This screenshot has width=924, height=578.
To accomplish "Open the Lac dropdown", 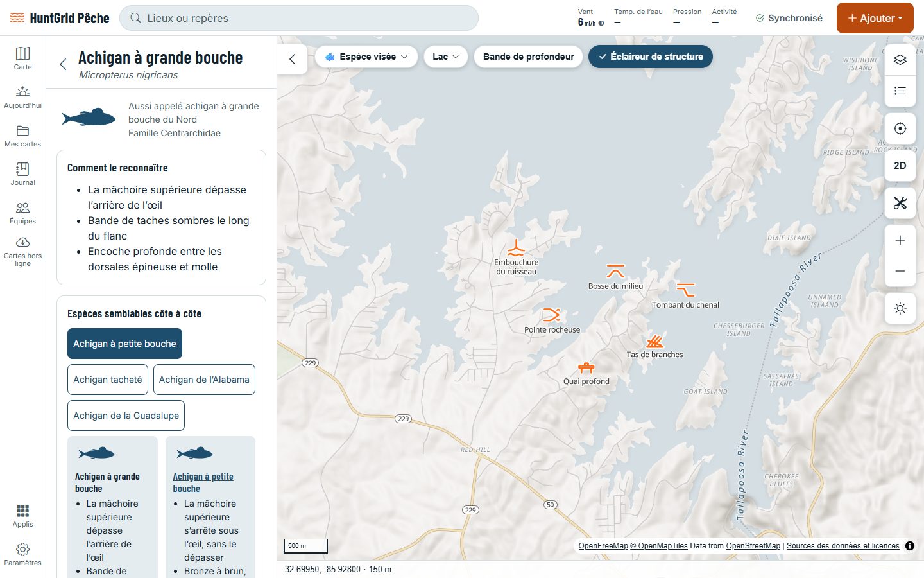I will [x=446, y=57].
